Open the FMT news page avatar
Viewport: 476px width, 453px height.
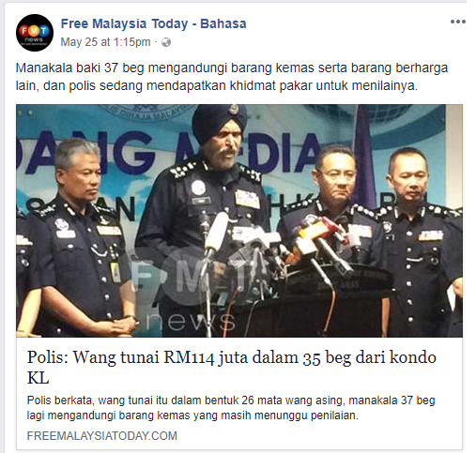coord(35,33)
